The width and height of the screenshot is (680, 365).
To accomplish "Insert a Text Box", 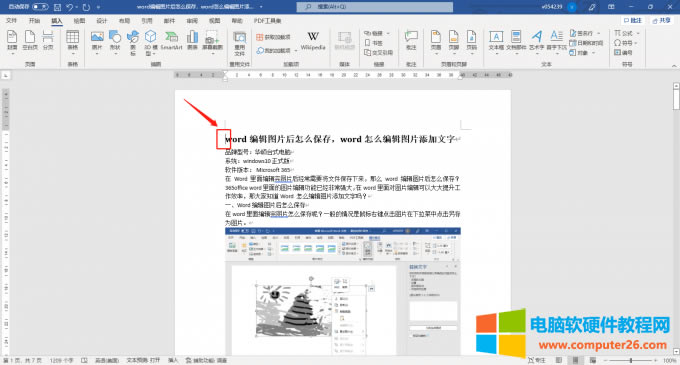I will 496,41.
